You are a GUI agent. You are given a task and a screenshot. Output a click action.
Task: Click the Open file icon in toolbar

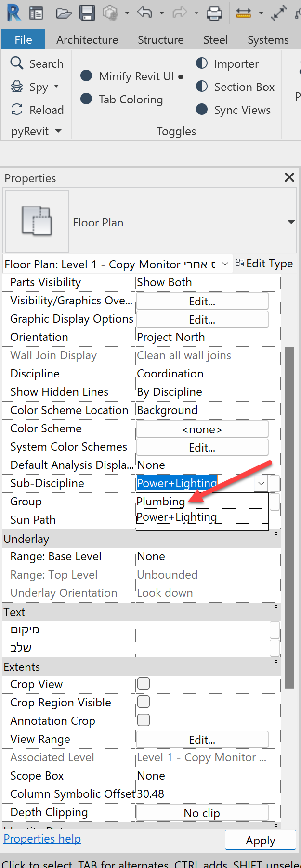pos(64,13)
